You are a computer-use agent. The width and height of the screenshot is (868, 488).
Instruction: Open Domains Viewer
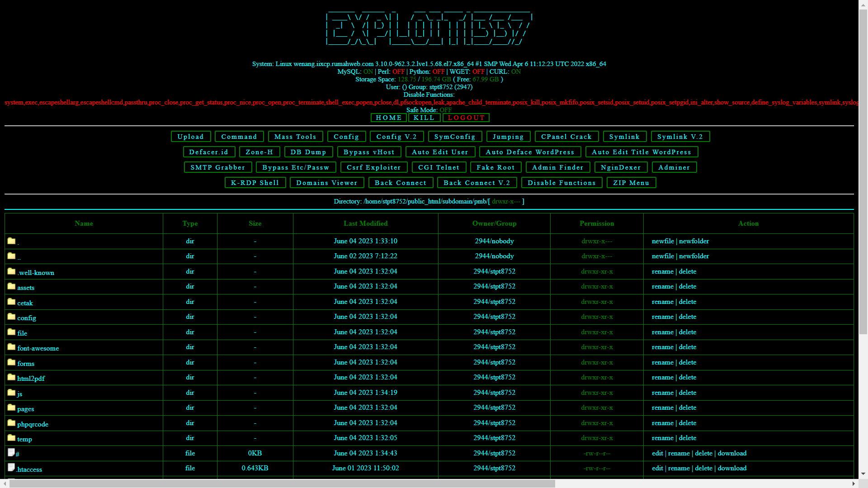tap(327, 183)
